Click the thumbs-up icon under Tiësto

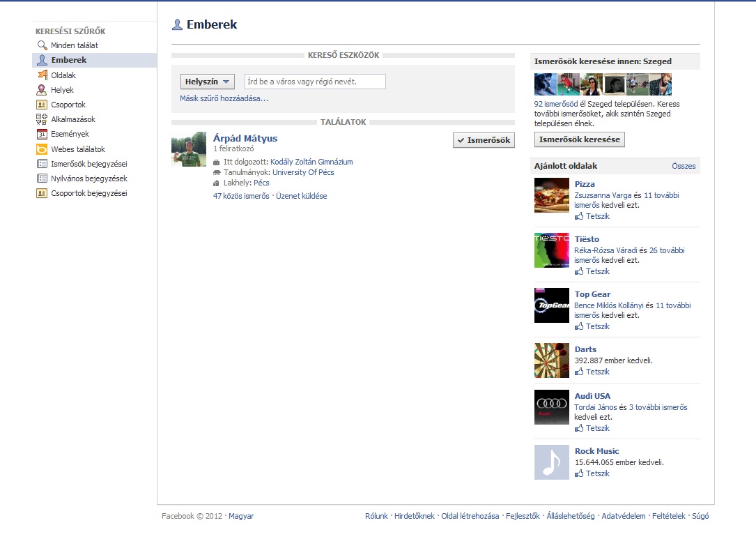point(579,271)
